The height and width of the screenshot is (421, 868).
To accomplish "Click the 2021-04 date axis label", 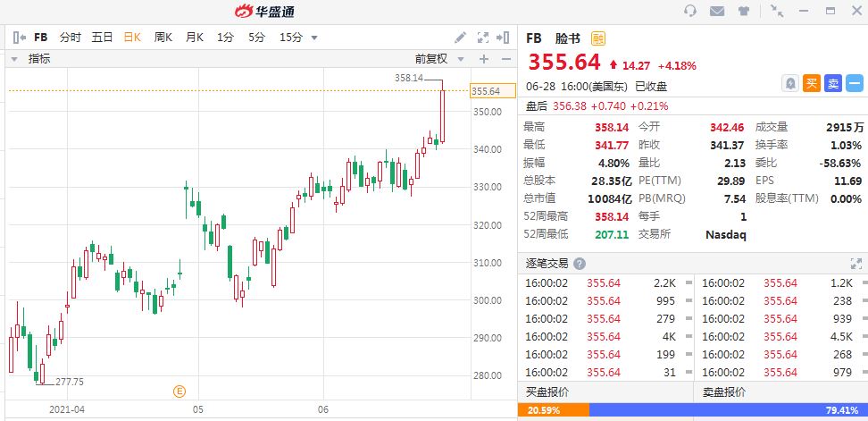I will click(x=67, y=410).
